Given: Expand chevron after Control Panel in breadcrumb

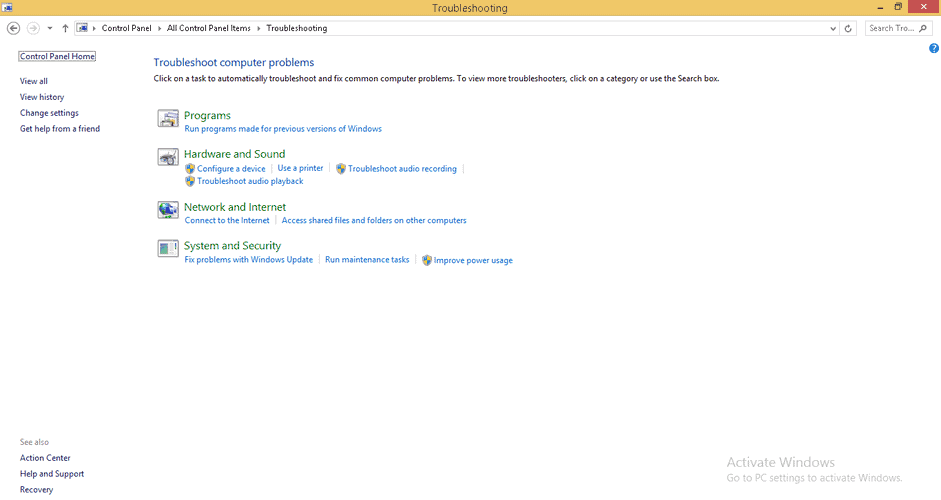Looking at the screenshot, I should point(159,28).
